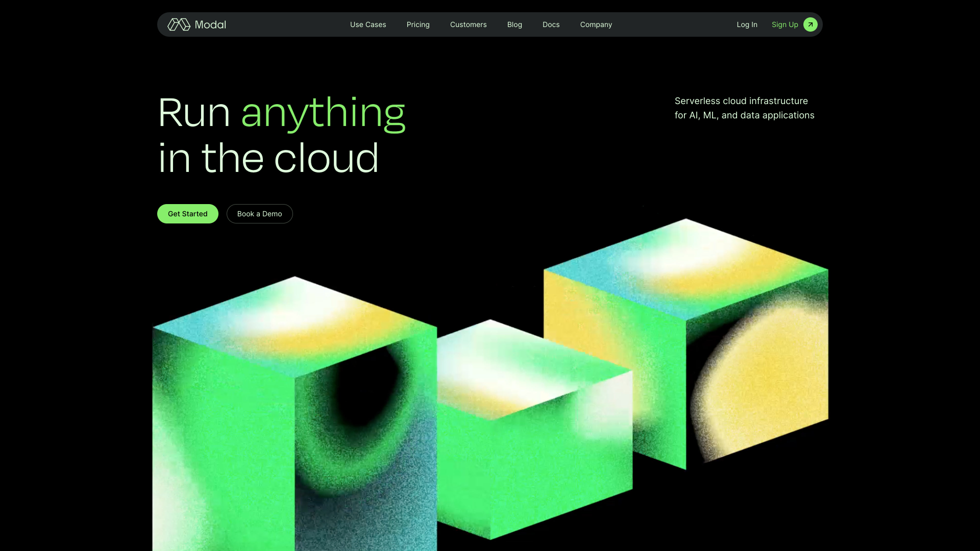The image size is (980, 551).
Task: Click the Log In link
Action: point(747,24)
